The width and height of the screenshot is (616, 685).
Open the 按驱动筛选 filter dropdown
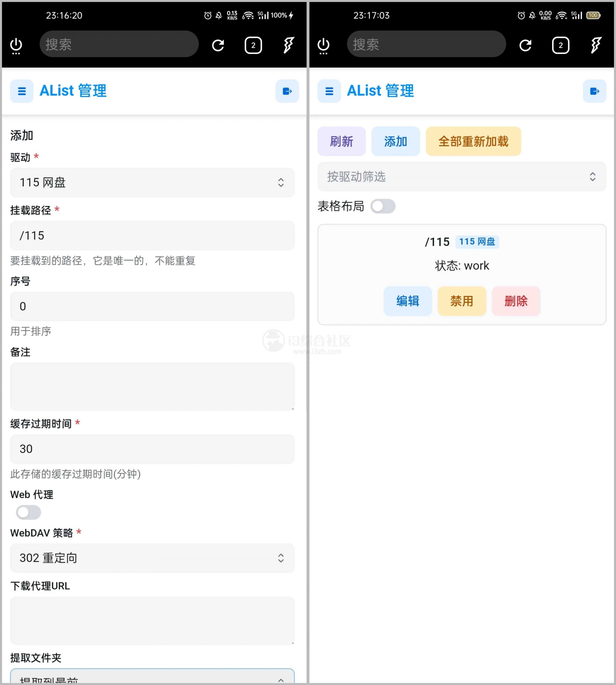462,177
